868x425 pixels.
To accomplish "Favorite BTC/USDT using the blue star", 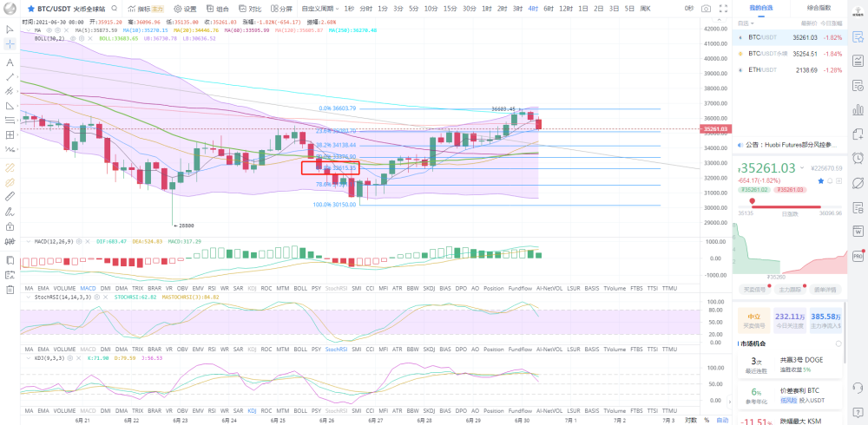I will tap(31, 9).
